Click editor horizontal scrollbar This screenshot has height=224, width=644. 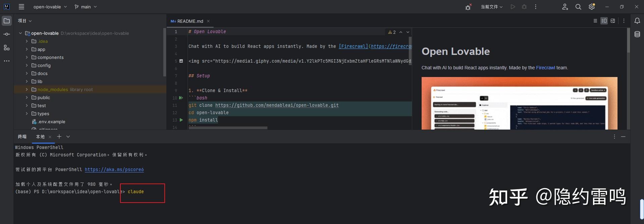tap(228, 128)
